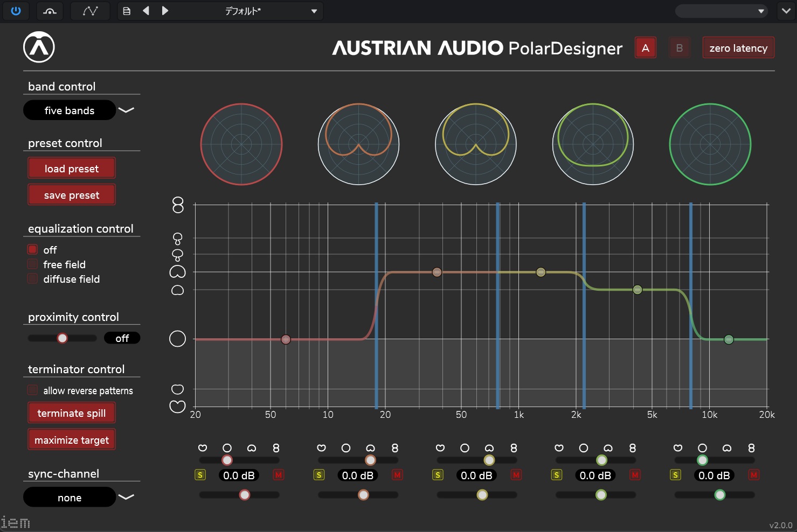Enable diffuse field equalization

[x=33, y=279]
